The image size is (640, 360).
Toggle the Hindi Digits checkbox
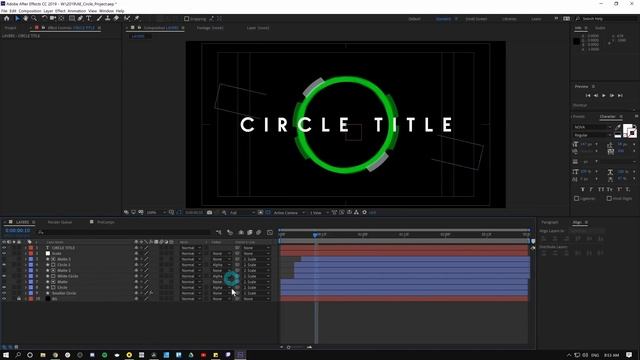point(609,199)
